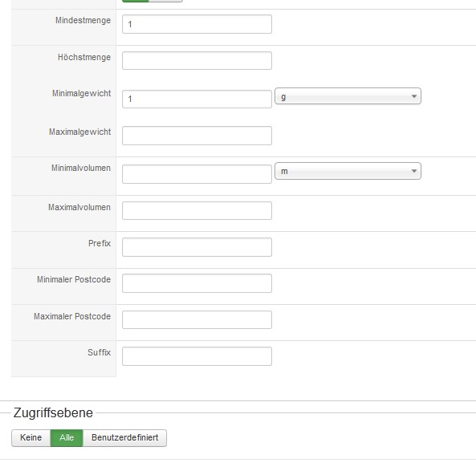Focus the Mindestmenge input field
The width and height of the screenshot is (476, 463).
pos(197,24)
